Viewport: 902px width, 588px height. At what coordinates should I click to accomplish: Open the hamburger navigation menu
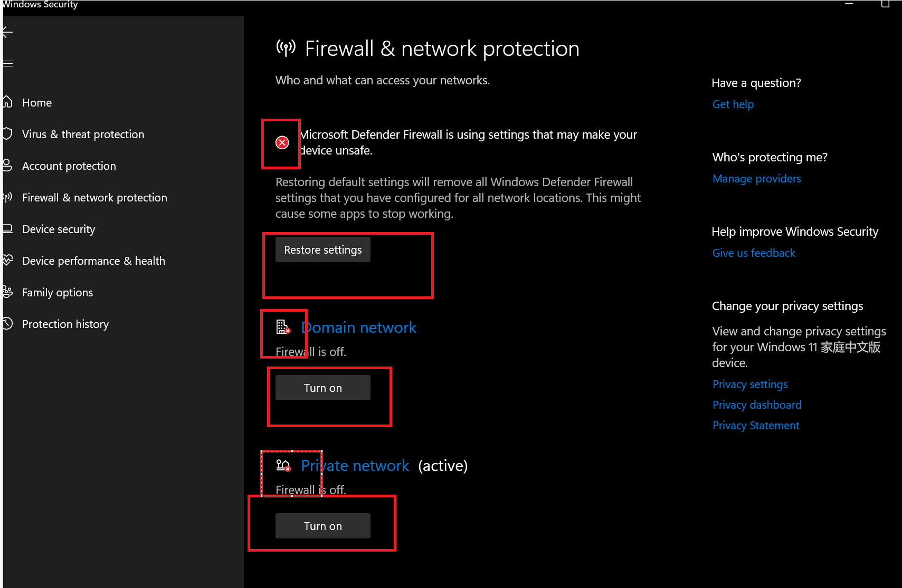pyautogui.click(x=7, y=64)
